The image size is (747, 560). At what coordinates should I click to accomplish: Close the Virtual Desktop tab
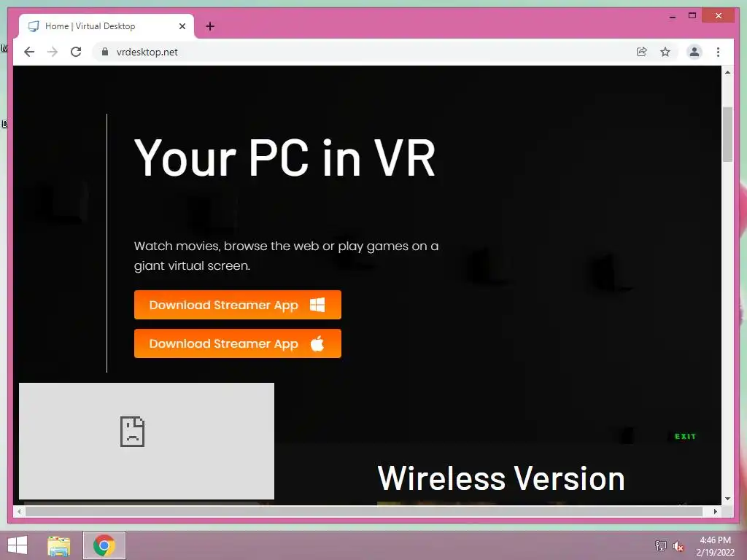(182, 26)
